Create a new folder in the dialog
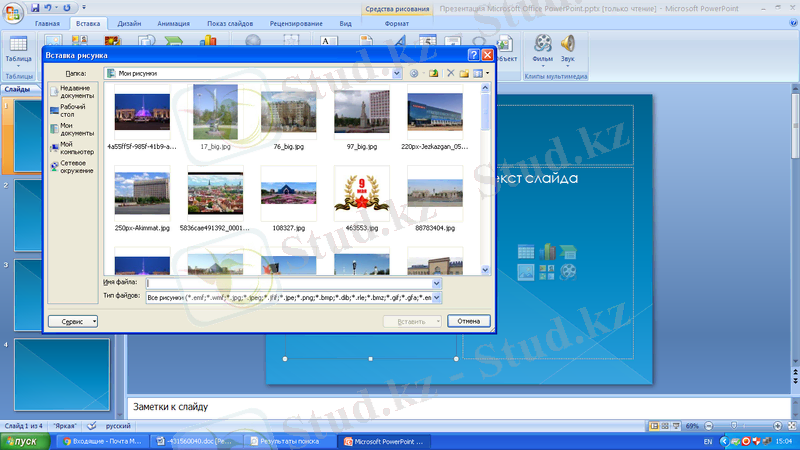 (464, 73)
